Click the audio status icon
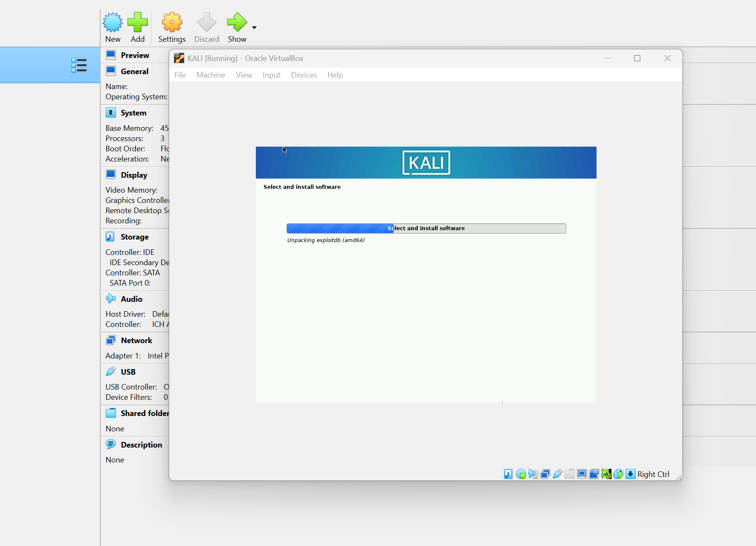Screen dimensions: 756x546 click(x=533, y=474)
